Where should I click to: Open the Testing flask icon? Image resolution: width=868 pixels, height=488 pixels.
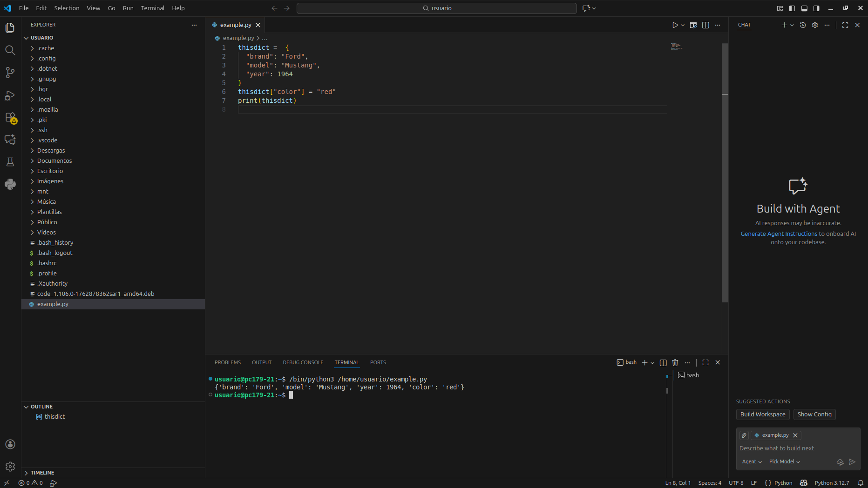[10, 162]
